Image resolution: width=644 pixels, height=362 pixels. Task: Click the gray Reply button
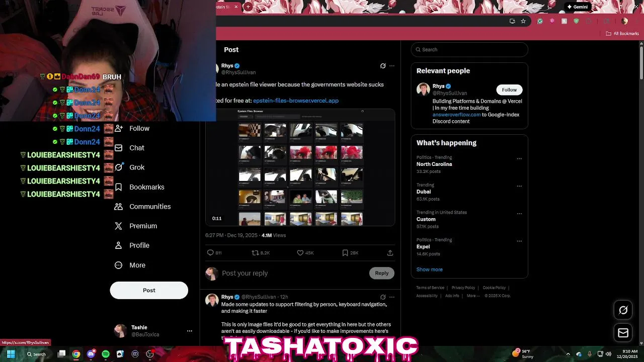382,273
